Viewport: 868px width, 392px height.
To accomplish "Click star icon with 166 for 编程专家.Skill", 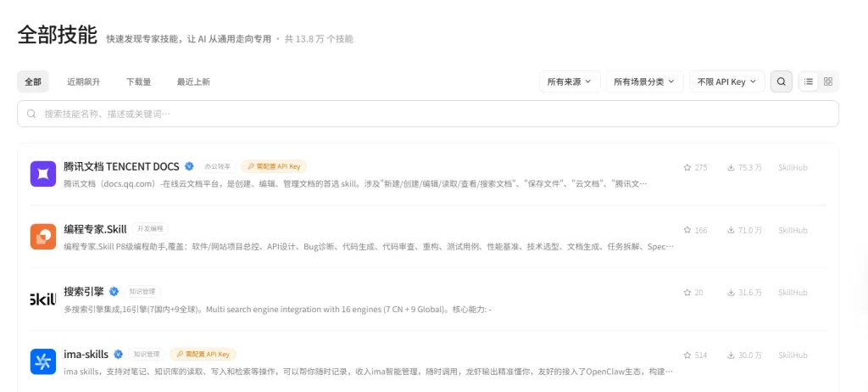I will pyautogui.click(x=687, y=230).
